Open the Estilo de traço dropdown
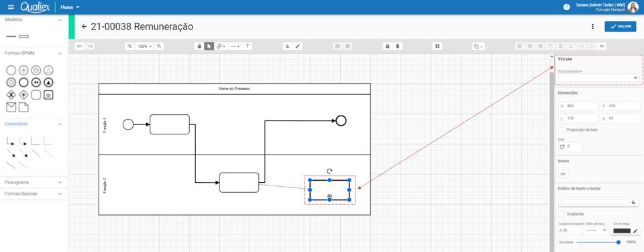 596,231
